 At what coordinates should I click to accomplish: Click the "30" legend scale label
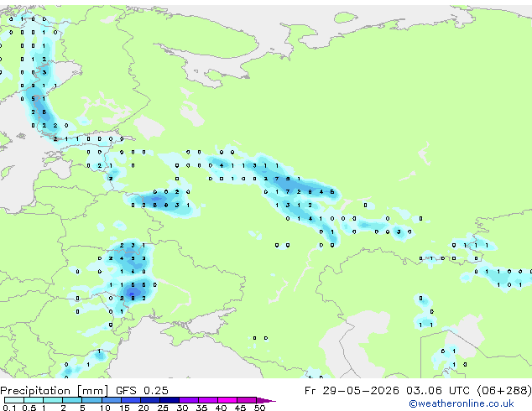pos(182,408)
